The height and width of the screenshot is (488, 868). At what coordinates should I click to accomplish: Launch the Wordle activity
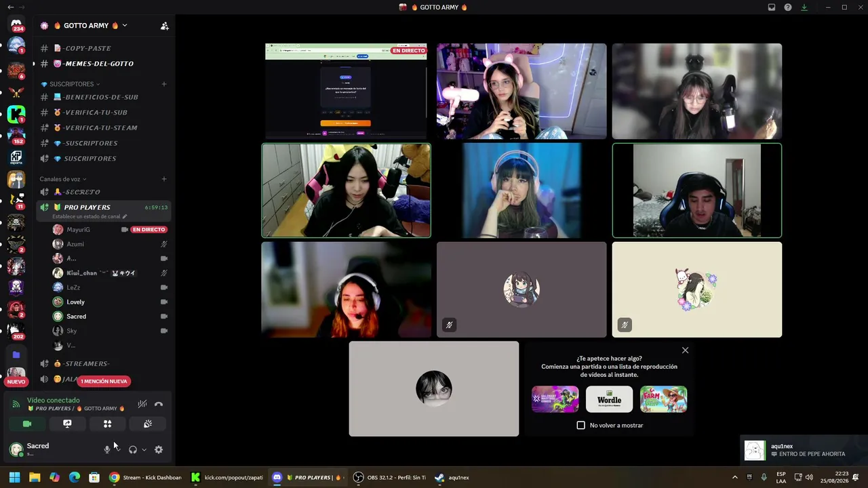609,399
